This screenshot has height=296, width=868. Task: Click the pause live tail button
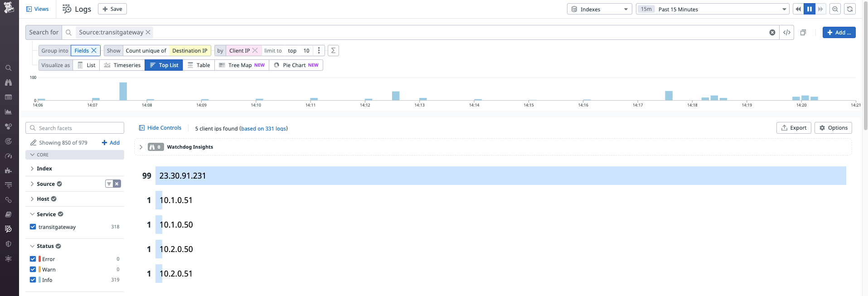click(x=809, y=9)
